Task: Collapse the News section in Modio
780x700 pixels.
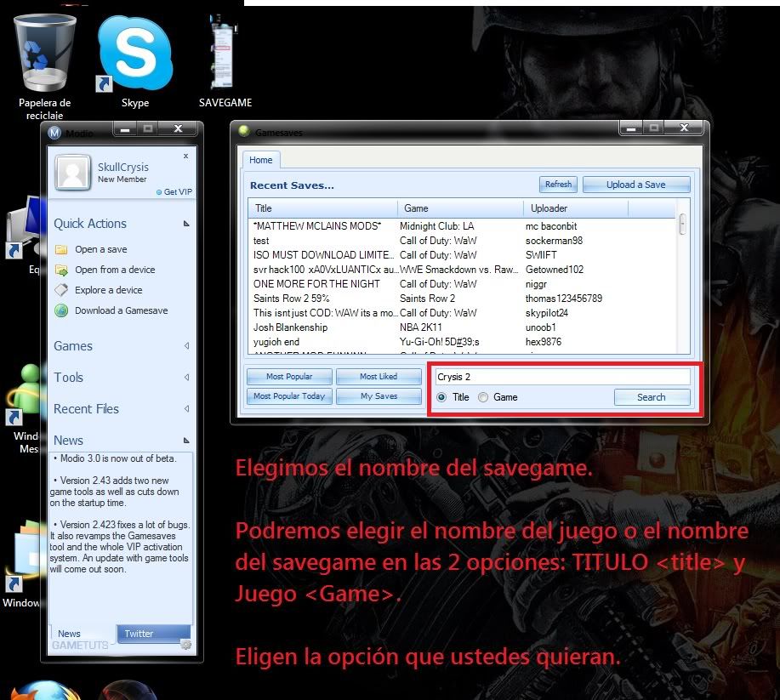Action: [x=186, y=441]
